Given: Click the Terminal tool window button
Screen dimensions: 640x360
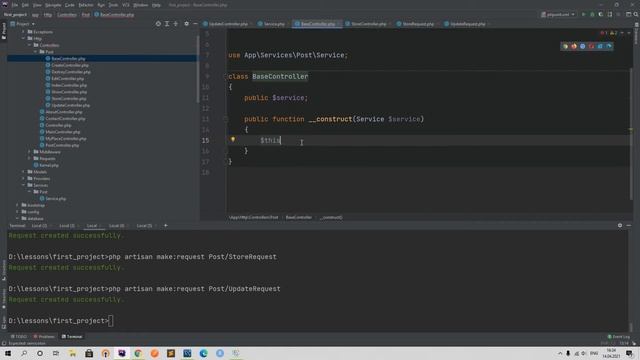Looking at the screenshot, I should pyautogui.click(x=72, y=336).
